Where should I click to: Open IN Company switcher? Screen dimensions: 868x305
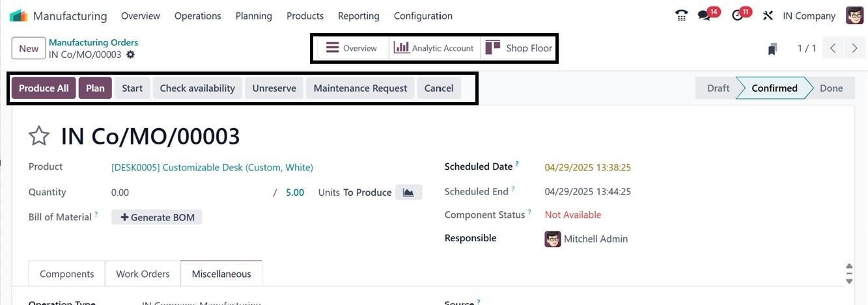[x=809, y=16]
